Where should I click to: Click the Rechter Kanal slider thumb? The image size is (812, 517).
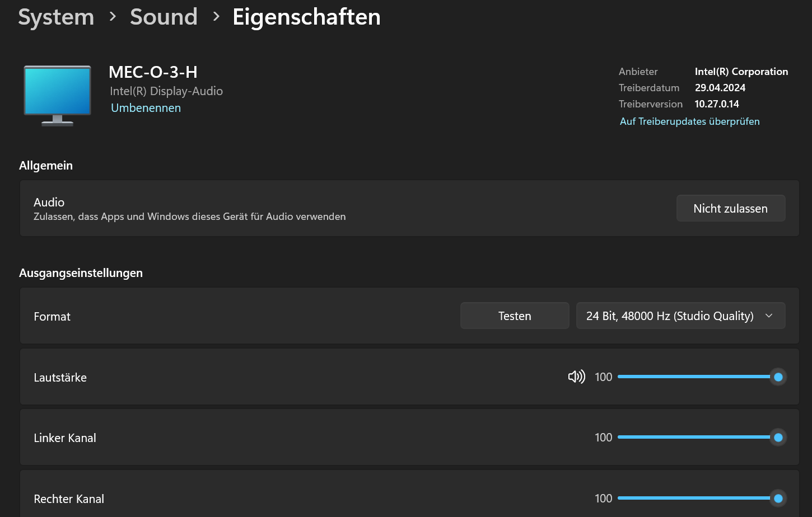778,498
